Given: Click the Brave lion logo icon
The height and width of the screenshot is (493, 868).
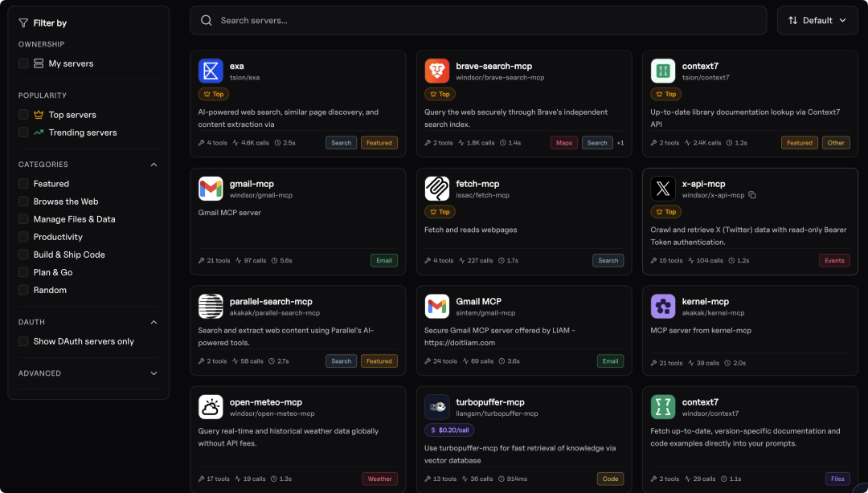Looking at the screenshot, I should 437,71.
